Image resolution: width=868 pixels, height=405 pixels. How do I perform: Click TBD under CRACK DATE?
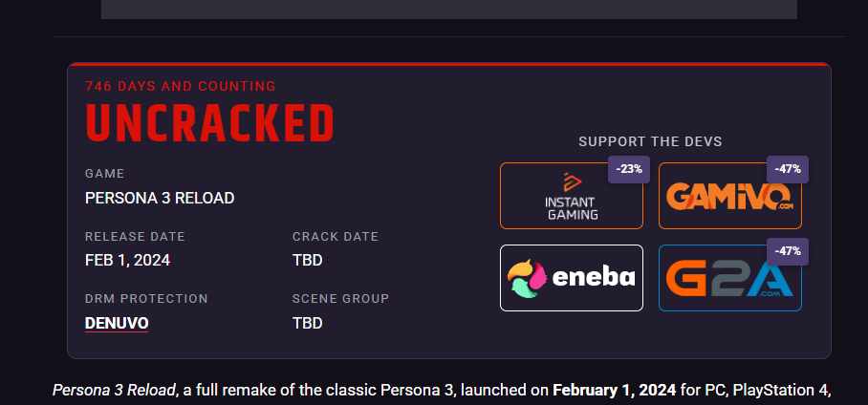click(307, 260)
